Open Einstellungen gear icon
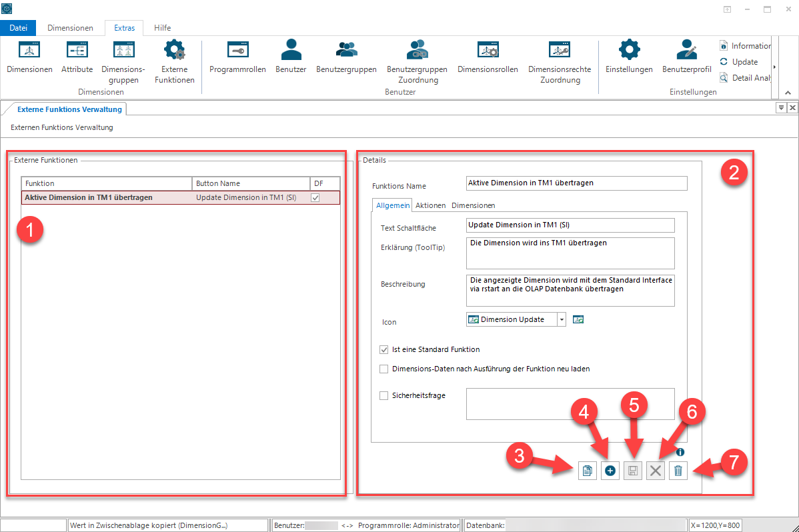 [629, 57]
